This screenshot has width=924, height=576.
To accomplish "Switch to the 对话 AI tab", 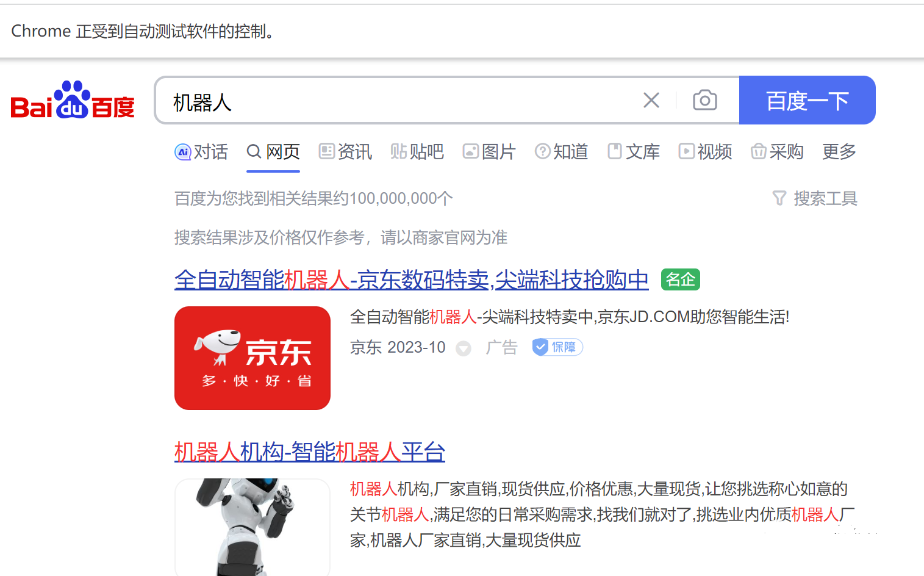I will tap(201, 151).
